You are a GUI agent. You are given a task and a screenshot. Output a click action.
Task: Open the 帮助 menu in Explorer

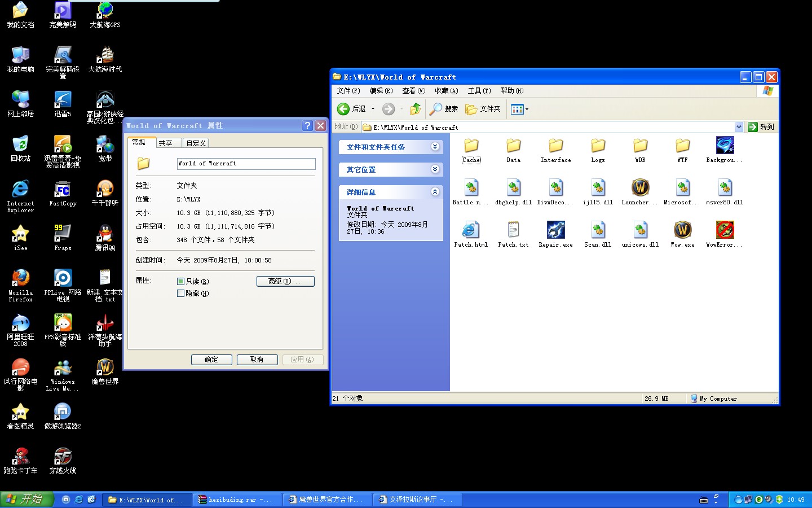point(511,91)
